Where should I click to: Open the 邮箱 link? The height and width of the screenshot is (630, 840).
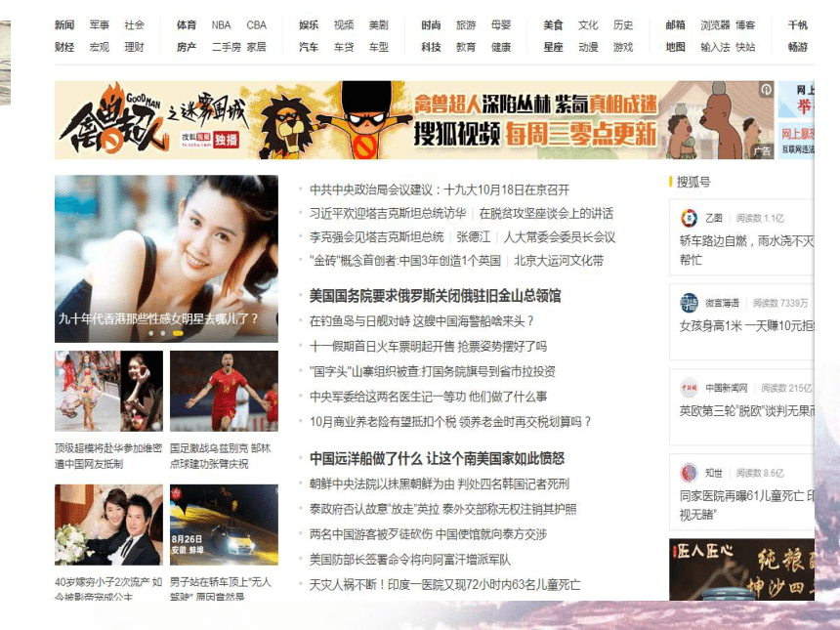point(676,25)
